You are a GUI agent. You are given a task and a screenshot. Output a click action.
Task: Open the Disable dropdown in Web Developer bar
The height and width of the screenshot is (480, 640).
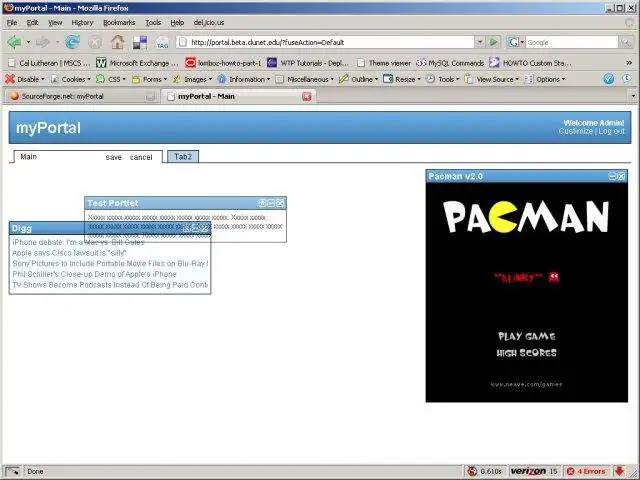point(24,79)
